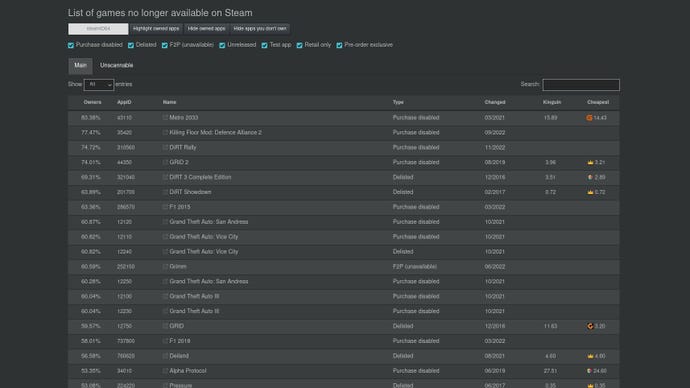
Task: Open Killing Floor Mod: Defence Alliance 2 link
Action: (x=215, y=132)
